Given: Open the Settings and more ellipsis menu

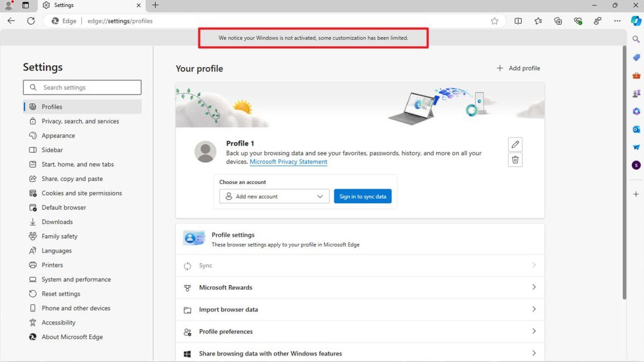Looking at the screenshot, I should [618, 21].
